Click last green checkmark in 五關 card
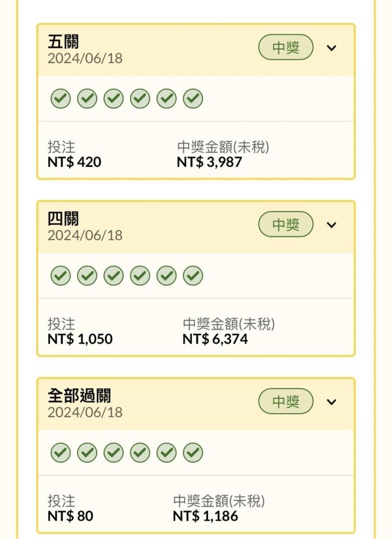The width and height of the screenshot is (392, 539). (193, 99)
